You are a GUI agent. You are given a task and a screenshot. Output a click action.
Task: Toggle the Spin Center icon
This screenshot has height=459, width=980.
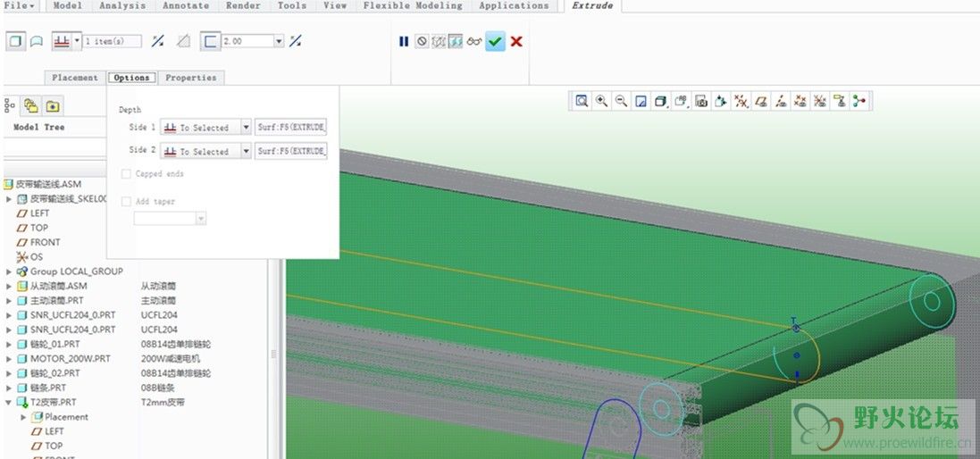coord(859,101)
